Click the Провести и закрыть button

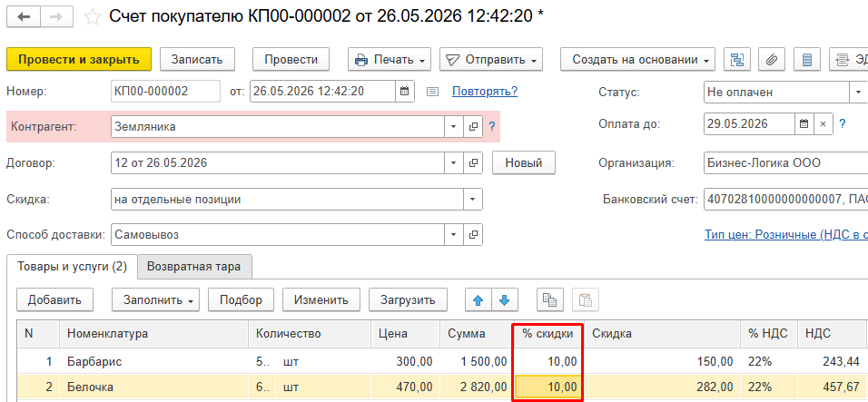(79, 59)
